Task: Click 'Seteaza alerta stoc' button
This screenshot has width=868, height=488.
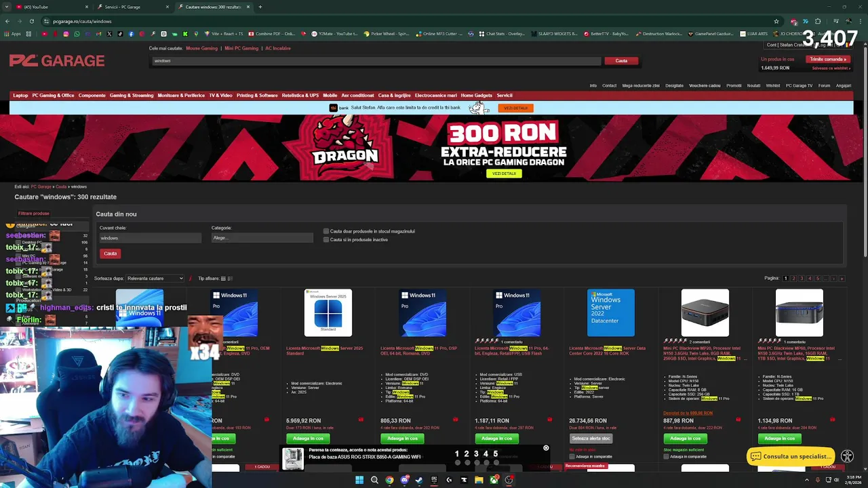Action: coord(591,439)
